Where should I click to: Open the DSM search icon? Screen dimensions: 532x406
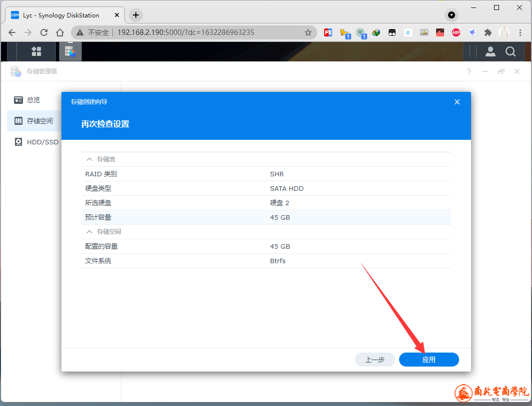coord(511,51)
